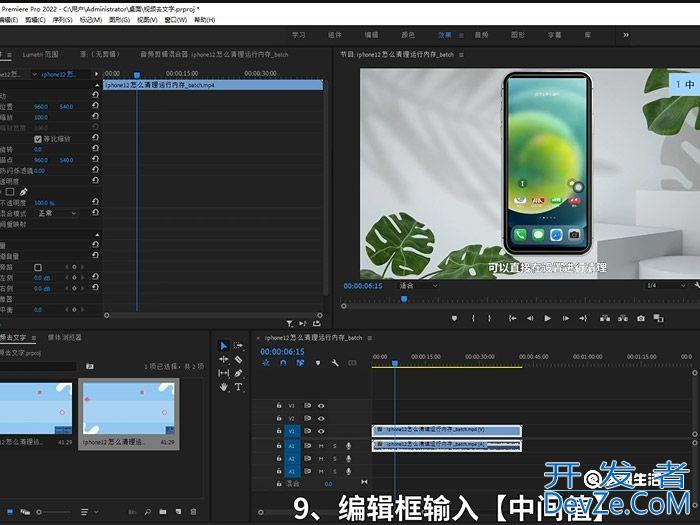This screenshot has height=525, width=700.
Task: Click Mark In in Program monitor
Action: click(x=473, y=318)
